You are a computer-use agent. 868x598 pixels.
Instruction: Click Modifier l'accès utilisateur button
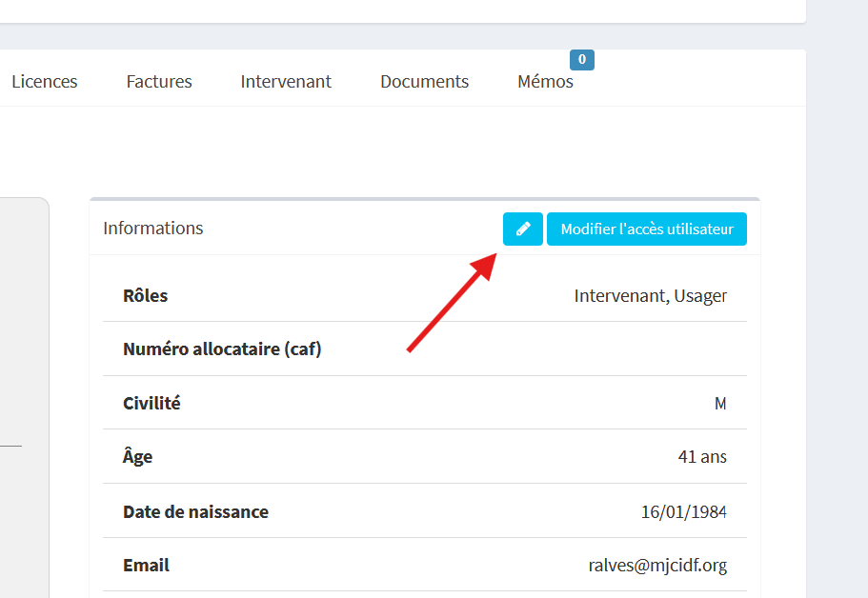pos(647,229)
